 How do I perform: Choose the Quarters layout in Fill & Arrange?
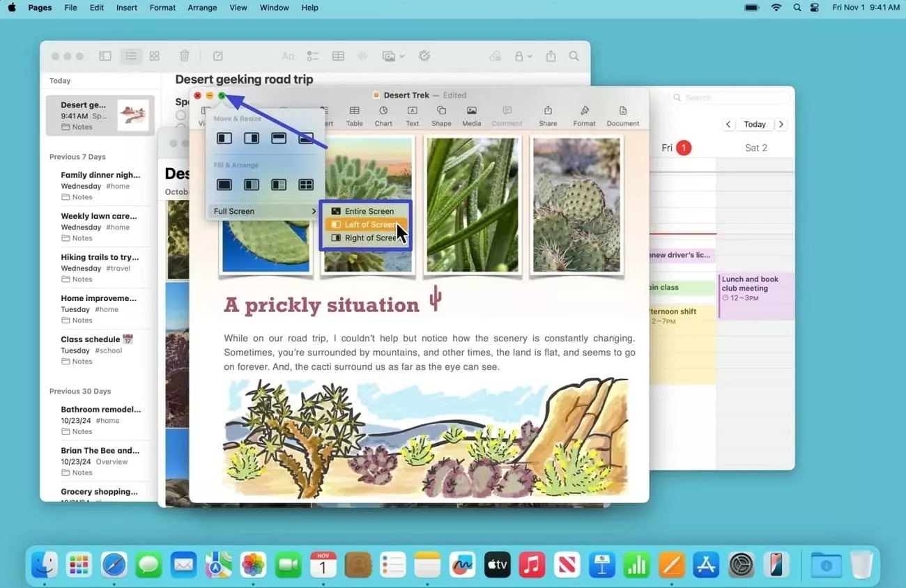(306, 185)
